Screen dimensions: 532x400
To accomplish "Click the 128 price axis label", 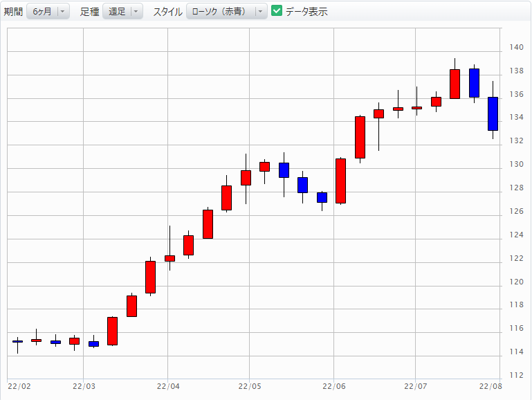I will pos(516,188).
